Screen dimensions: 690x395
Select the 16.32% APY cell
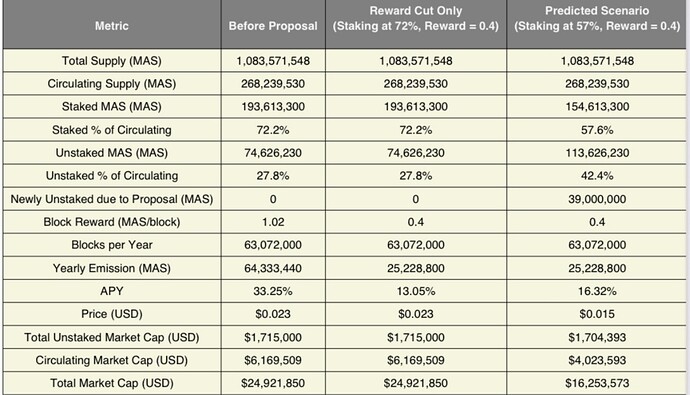pyautogui.click(x=597, y=291)
